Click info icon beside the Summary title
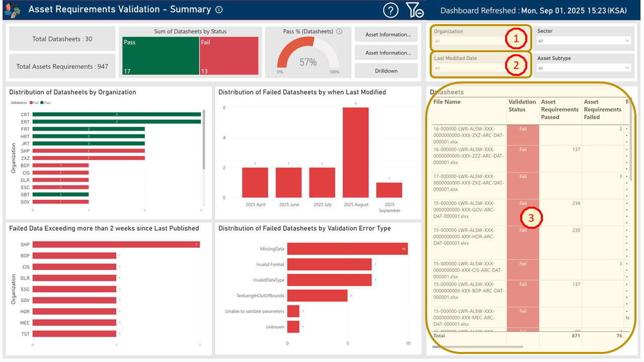The width and height of the screenshot is (644, 362). click(x=219, y=10)
